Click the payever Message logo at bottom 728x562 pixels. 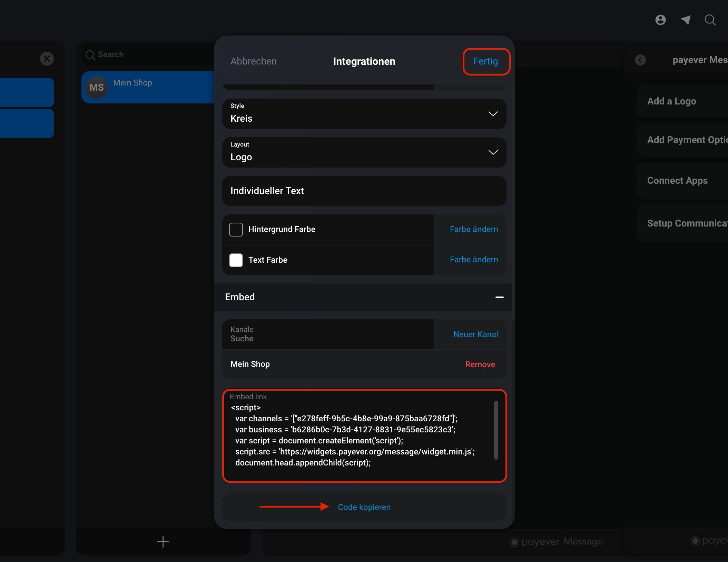pos(556,542)
